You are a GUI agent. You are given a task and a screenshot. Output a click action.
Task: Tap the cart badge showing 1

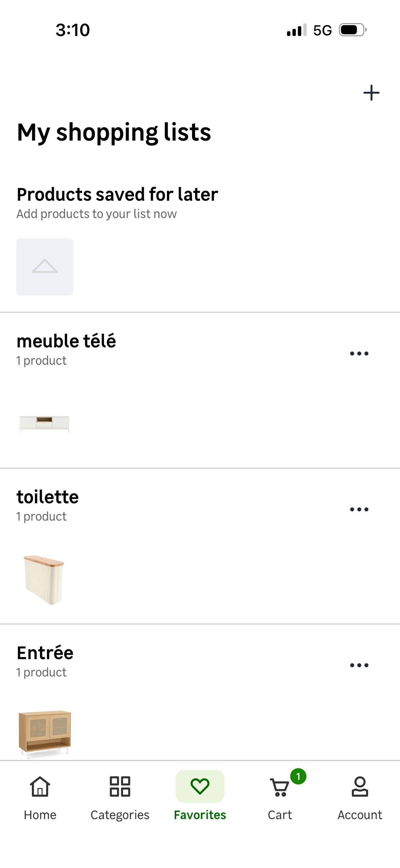298,776
